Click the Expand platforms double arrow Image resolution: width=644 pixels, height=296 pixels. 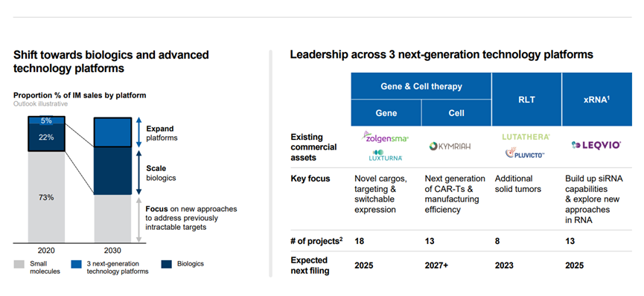tap(138, 132)
